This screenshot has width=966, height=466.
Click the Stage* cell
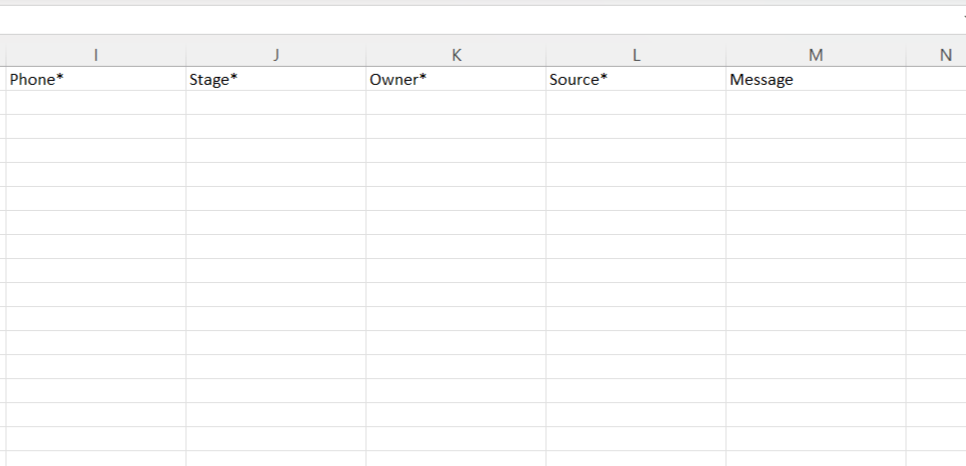click(276, 80)
